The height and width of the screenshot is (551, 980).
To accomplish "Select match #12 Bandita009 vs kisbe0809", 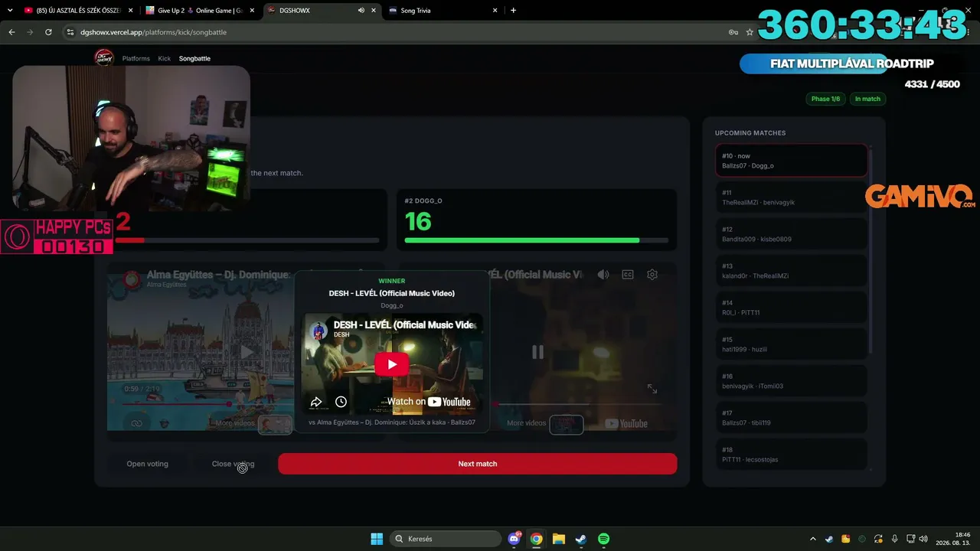I will pos(792,234).
